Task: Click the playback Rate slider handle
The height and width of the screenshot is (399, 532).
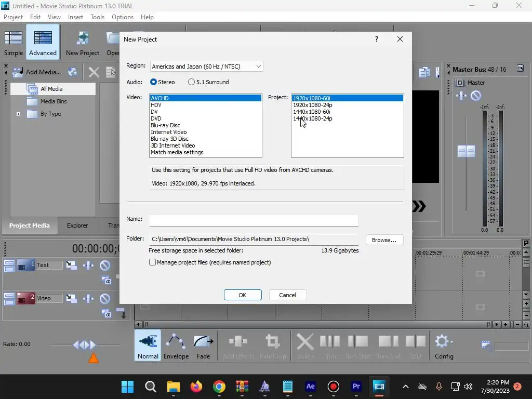Action: point(85,345)
